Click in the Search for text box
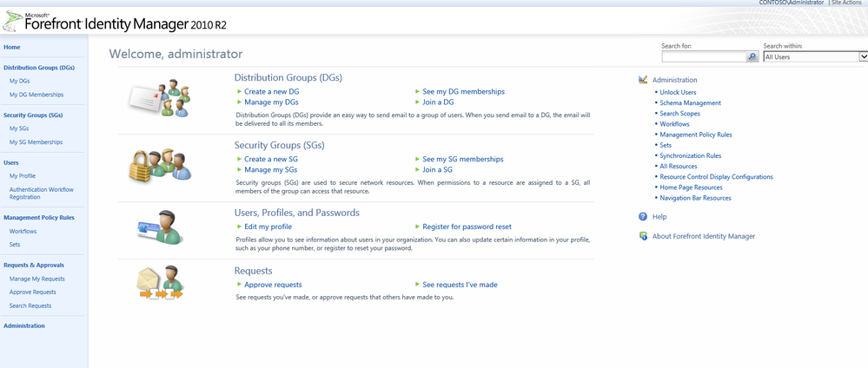This screenshot has height=368, width=868. (x=704, y=57)
